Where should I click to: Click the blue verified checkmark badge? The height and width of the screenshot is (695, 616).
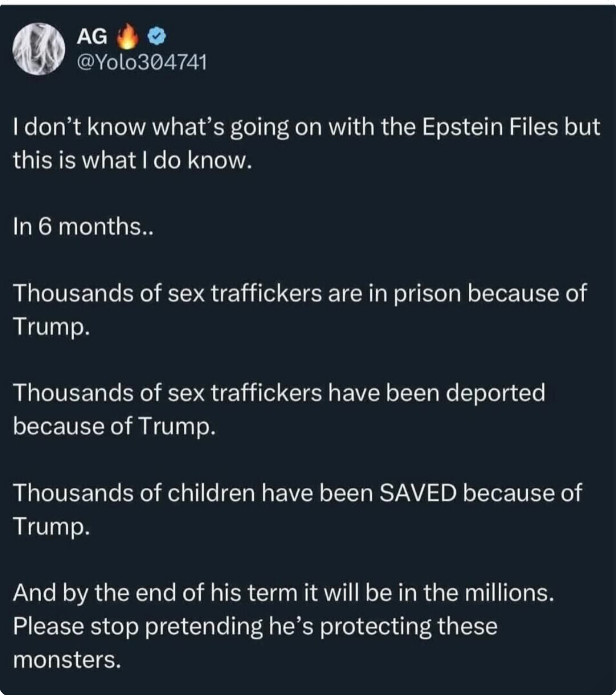point(157,37)
